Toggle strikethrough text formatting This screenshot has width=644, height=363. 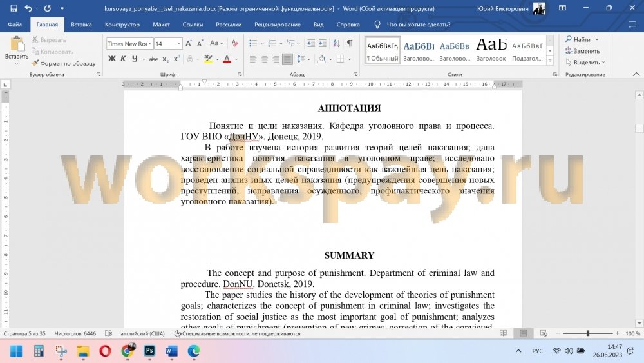(154, 59)
